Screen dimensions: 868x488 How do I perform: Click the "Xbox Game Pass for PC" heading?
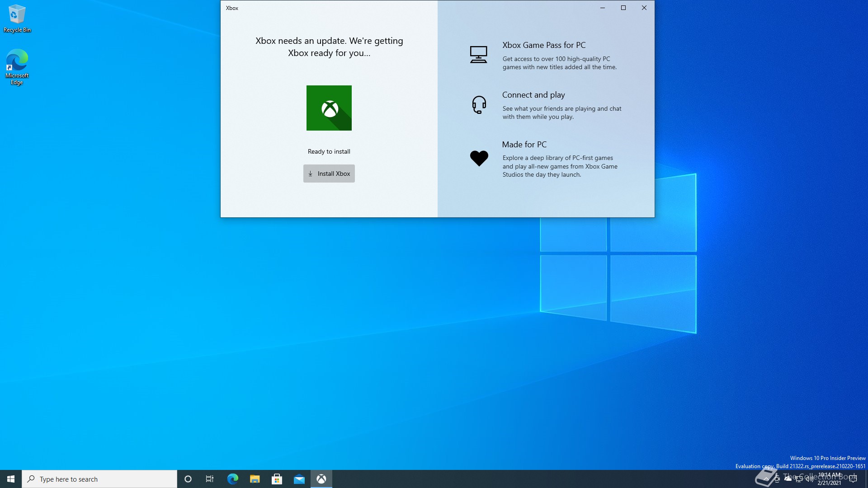pos(544,45)
